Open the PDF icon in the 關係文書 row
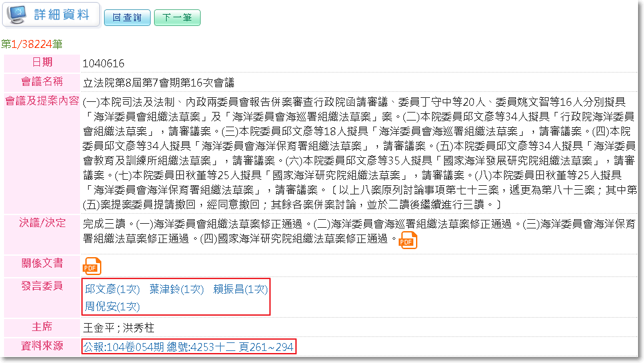This screenshot has width=644, height=363. pos(91,265)
